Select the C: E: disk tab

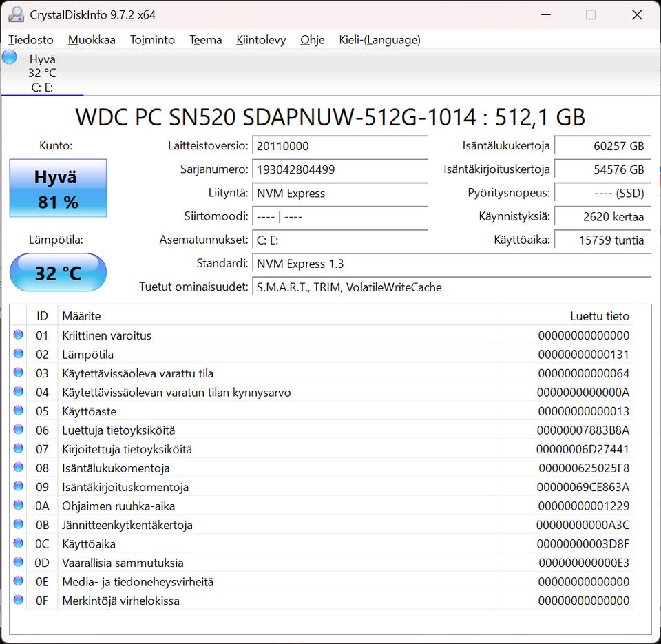point(42,73)
